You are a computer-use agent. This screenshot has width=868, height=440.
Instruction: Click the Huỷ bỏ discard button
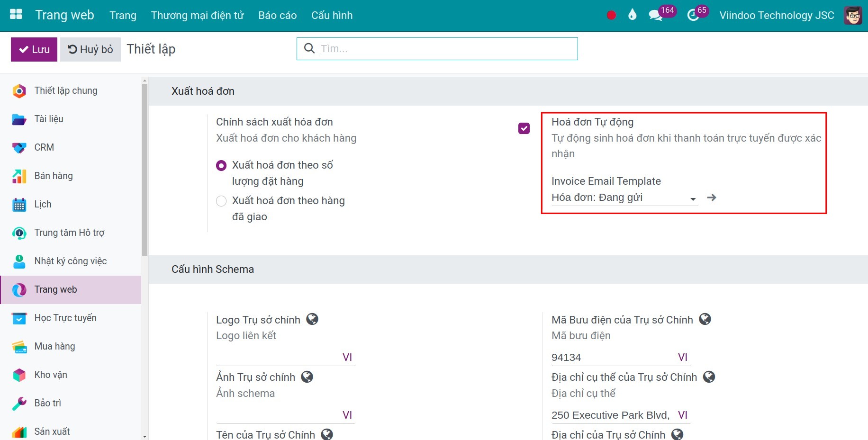tap(90, 49)
